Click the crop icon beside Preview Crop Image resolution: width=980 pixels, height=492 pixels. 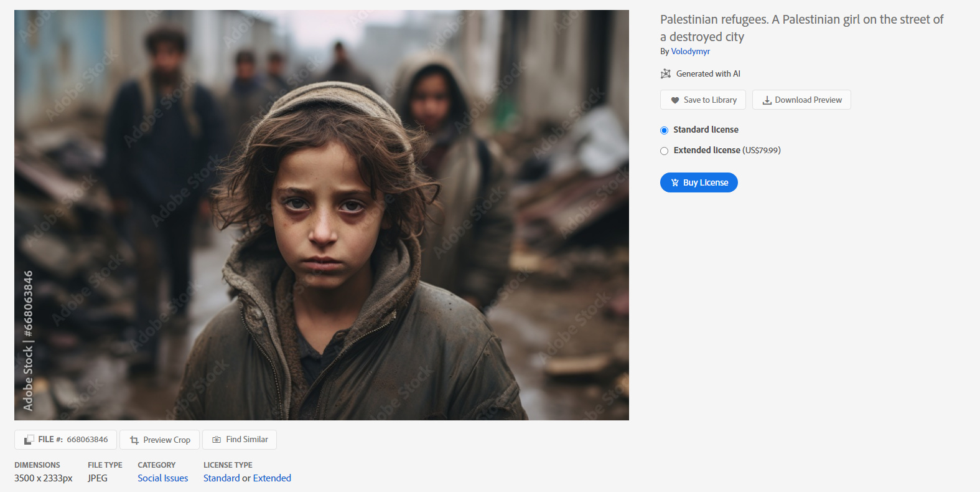click(134, 440)
